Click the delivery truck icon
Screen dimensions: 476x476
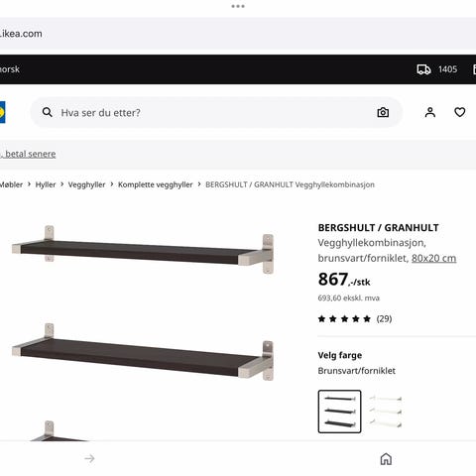[423, 69]
